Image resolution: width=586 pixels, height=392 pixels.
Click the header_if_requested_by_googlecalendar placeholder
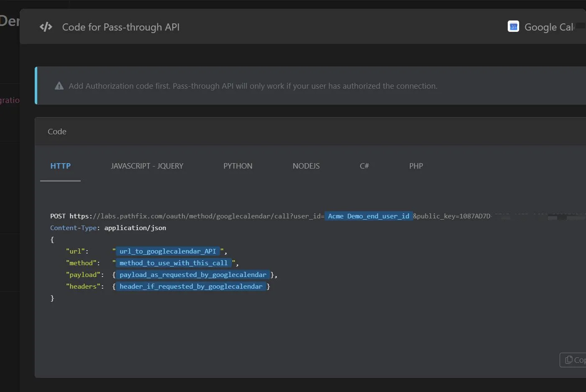pos(191,287)
